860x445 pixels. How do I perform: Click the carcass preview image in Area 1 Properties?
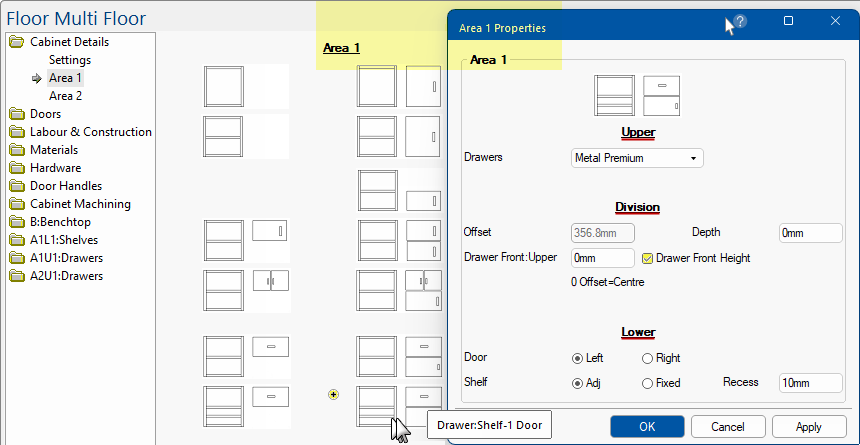pyautogui.click(x=614, y=95)
